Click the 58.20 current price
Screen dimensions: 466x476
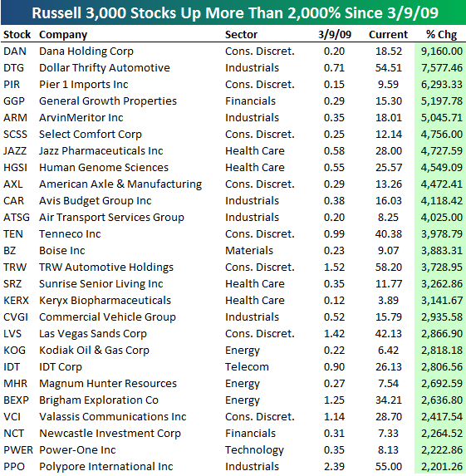coord(389,267)
